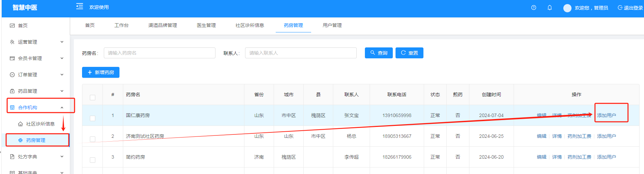
Task: Click the 药房名 search input field
Action: (x=159, y=53)
